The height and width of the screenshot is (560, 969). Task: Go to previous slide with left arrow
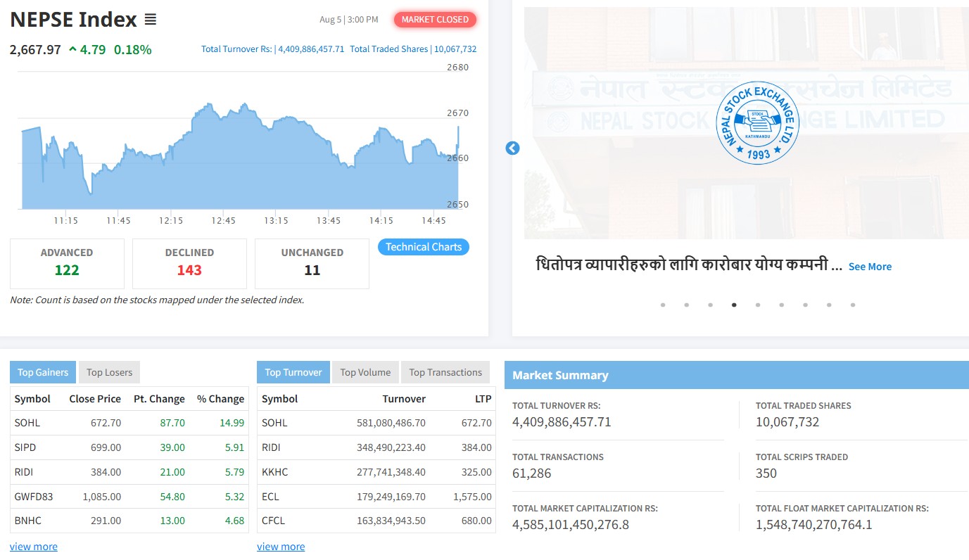(x=512, y=148)
